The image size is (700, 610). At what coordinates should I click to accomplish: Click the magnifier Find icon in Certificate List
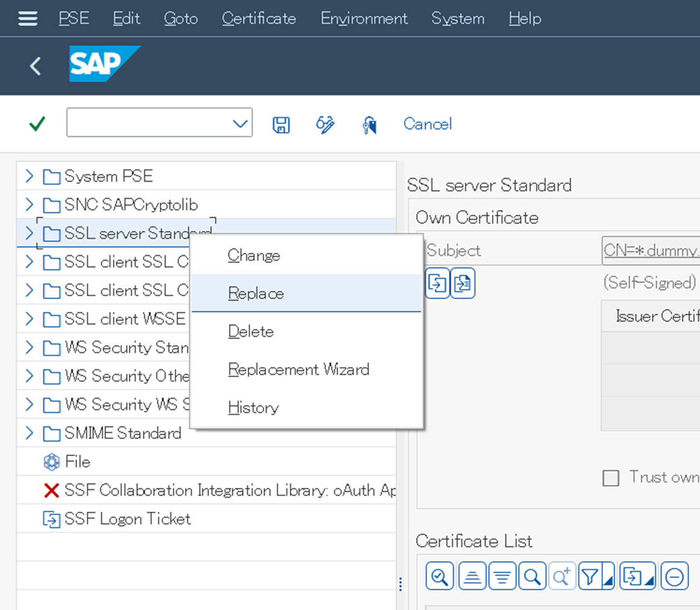click(532, 577)
